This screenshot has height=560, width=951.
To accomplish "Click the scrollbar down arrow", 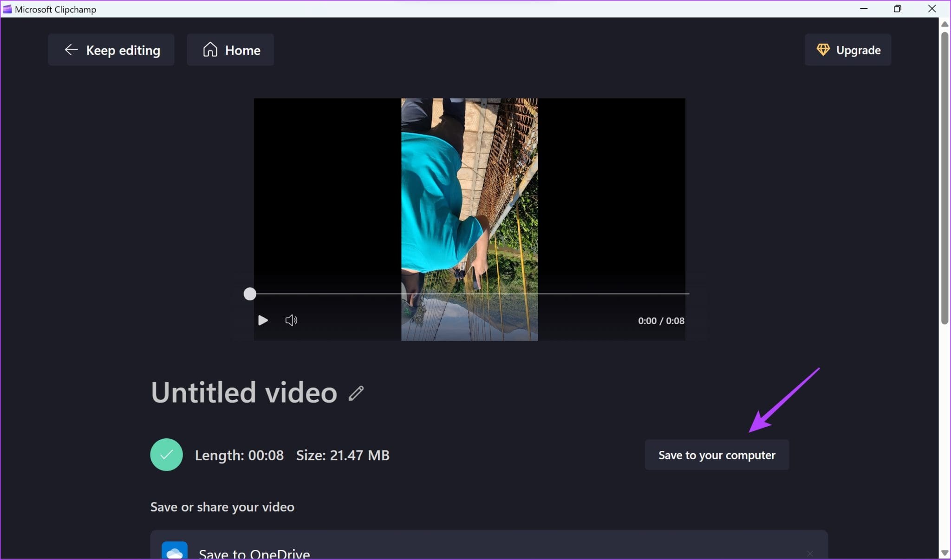I will (x=945, y=553).
